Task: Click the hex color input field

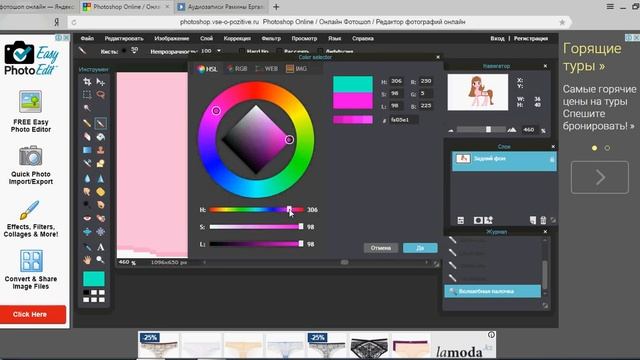Action: pos(404,120)
